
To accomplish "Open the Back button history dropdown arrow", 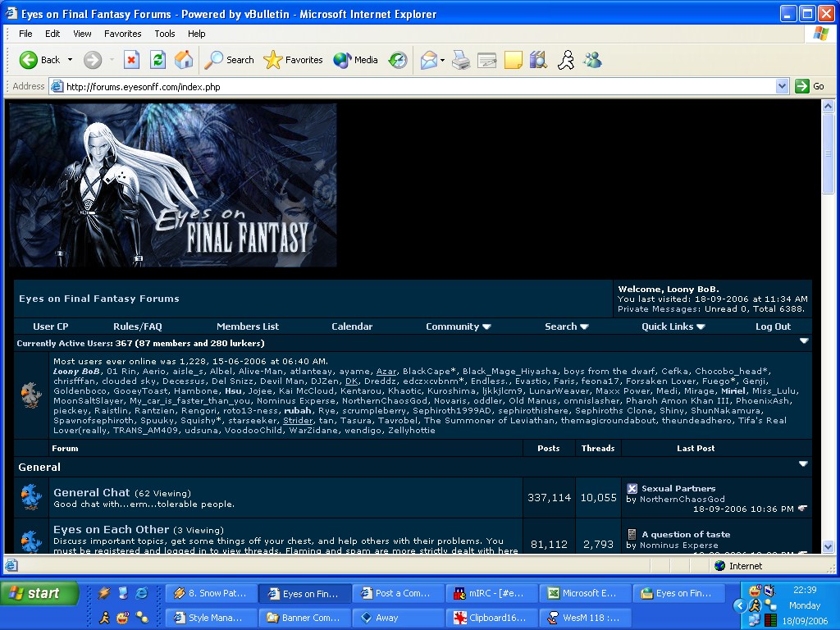I will (71, 59).
